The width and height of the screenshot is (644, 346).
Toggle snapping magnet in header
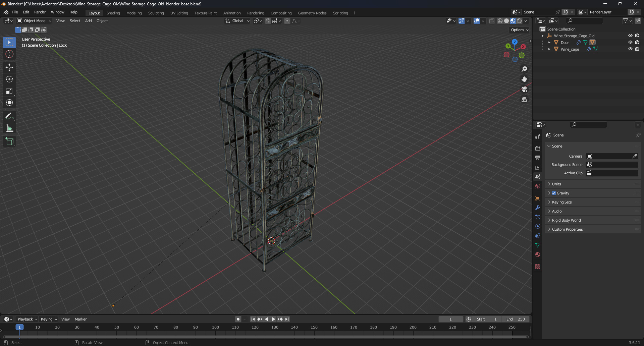click(268, 21)
